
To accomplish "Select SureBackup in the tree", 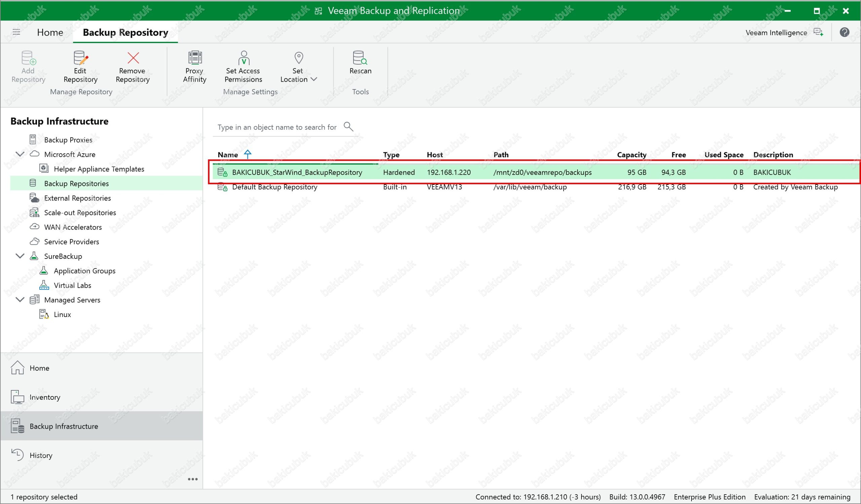I will point(63,256).
